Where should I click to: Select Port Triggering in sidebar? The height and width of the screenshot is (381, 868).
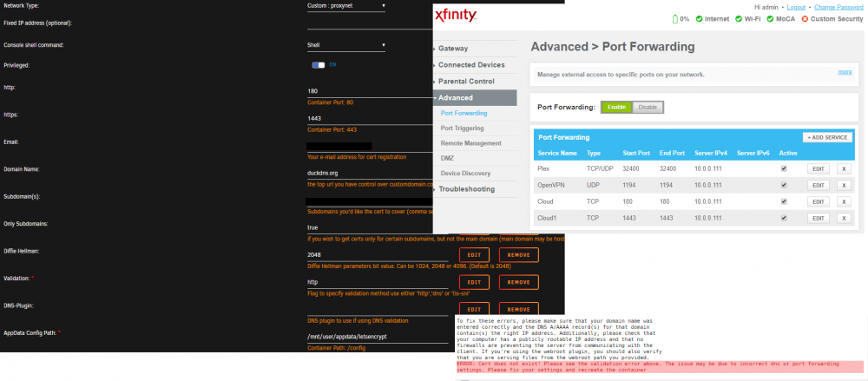pos(463,128)
